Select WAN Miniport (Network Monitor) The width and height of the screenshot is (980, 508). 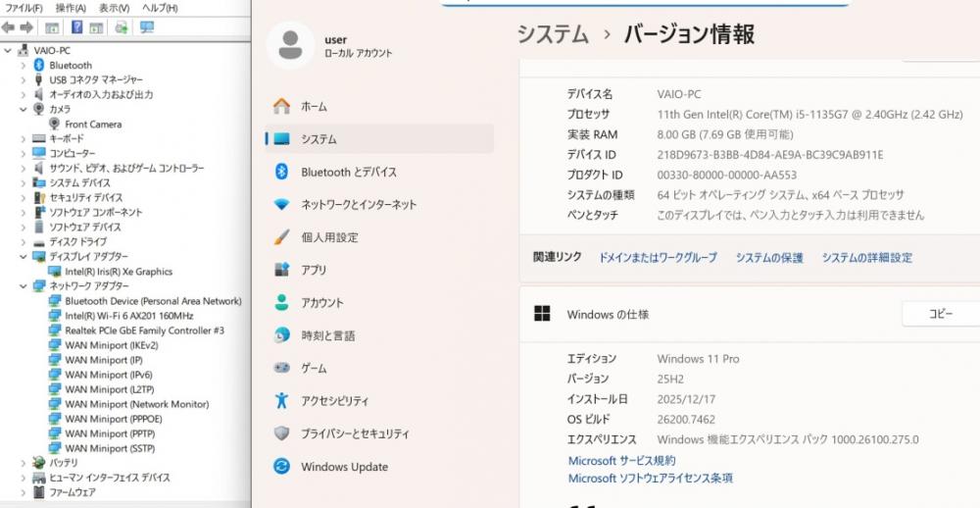click(x=137, y=404)
